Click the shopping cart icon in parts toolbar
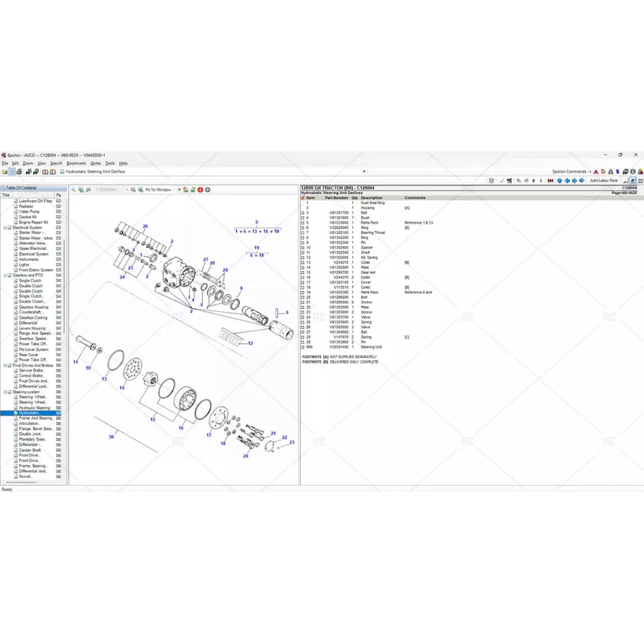644x644 pixels. click(x=509, y=181)
